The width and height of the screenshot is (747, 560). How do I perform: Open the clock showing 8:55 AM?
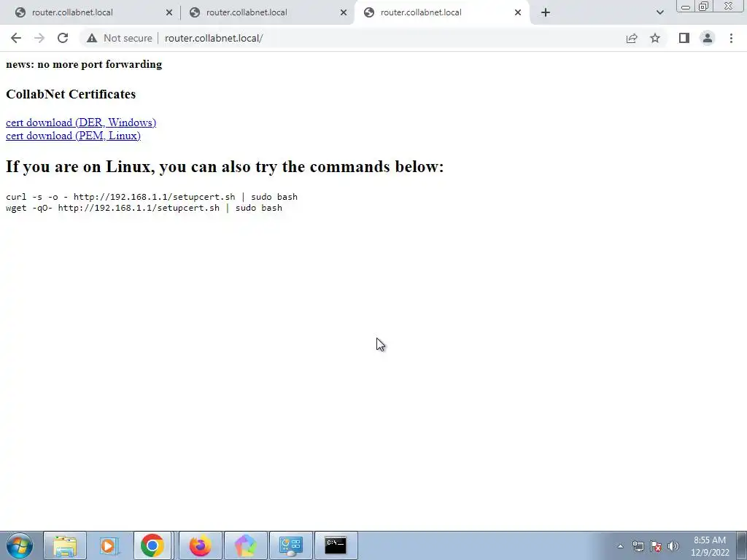tap(710, 546)
